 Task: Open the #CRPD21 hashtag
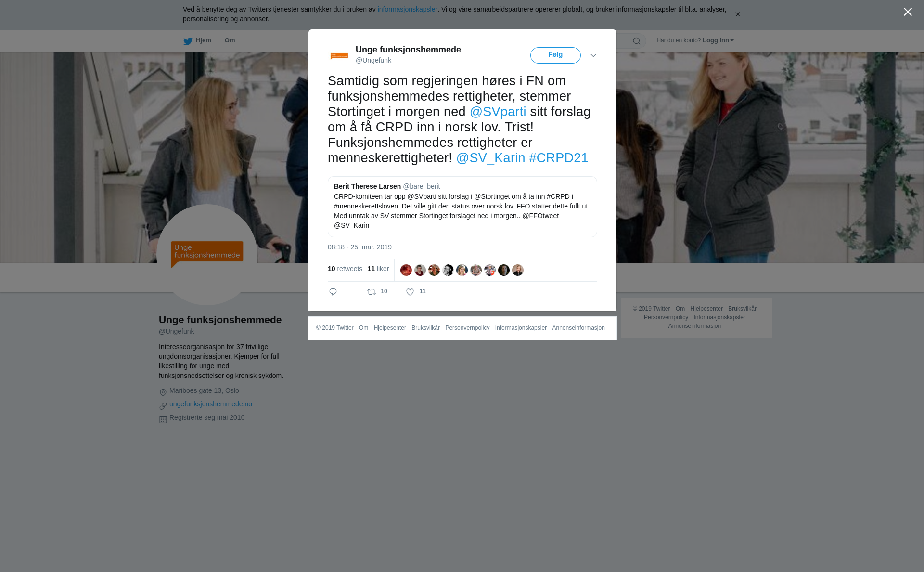coord(558,158)
